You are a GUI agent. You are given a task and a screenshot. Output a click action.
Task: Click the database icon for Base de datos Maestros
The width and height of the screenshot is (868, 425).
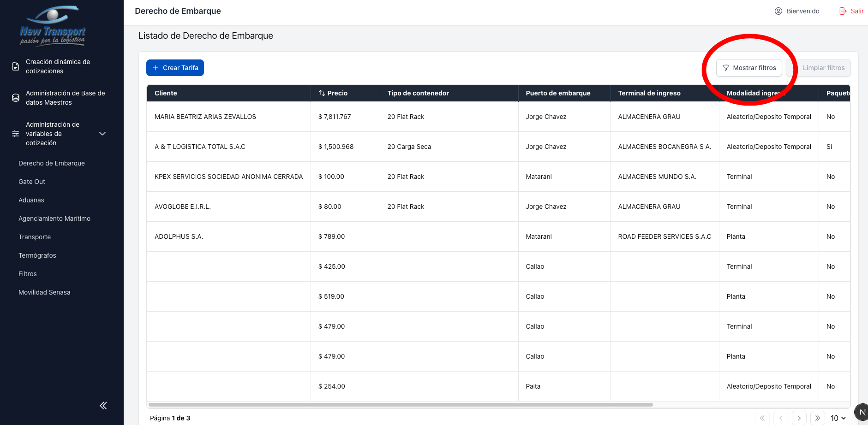click(x=16, y=98)
